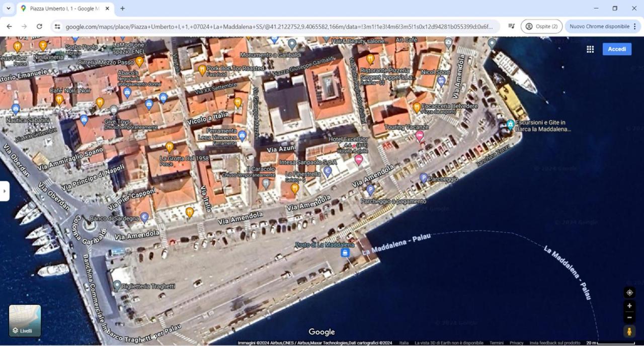Click the Banco di Sardegna euro marker
This screenshot has width=644, height=346.
click(144, 217)
